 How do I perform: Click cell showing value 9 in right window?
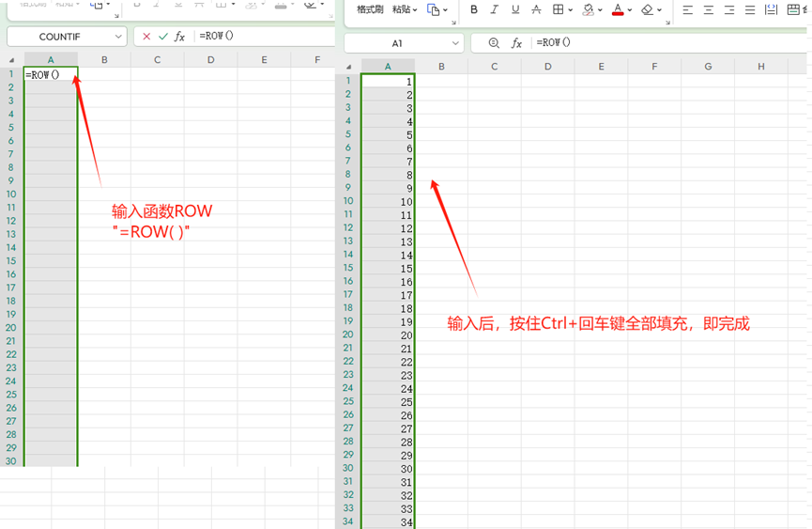tap(388, 188)
